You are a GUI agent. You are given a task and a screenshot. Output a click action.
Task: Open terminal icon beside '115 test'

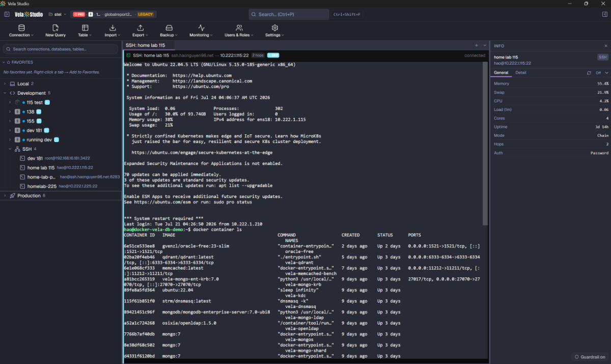pos(47,102)
